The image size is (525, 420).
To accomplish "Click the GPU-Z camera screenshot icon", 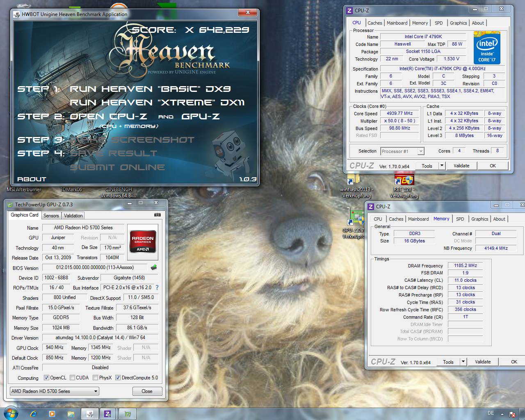I will pos(157,215).
